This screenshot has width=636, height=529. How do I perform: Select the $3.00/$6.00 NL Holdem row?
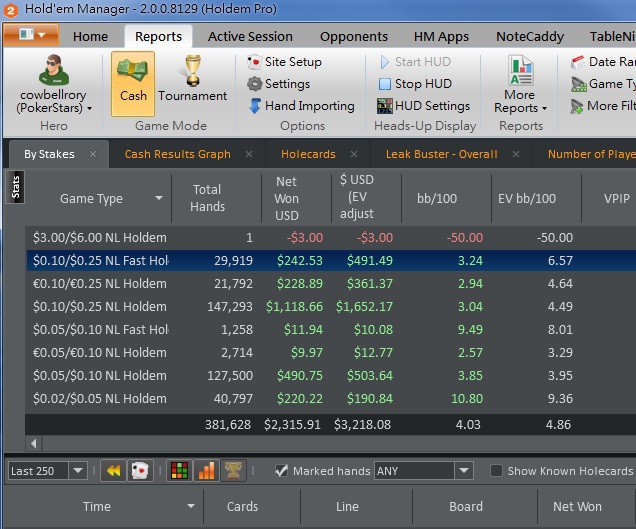[331, 237]
